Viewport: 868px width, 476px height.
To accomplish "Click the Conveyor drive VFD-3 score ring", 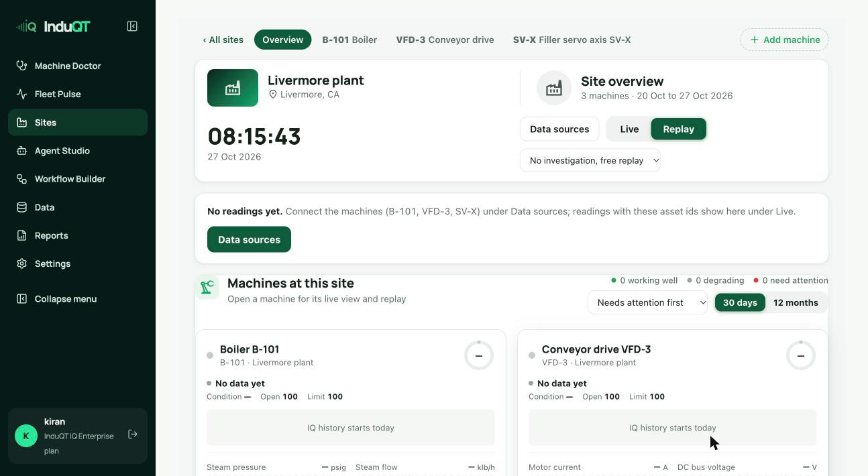I will click(x=801, y=355).
